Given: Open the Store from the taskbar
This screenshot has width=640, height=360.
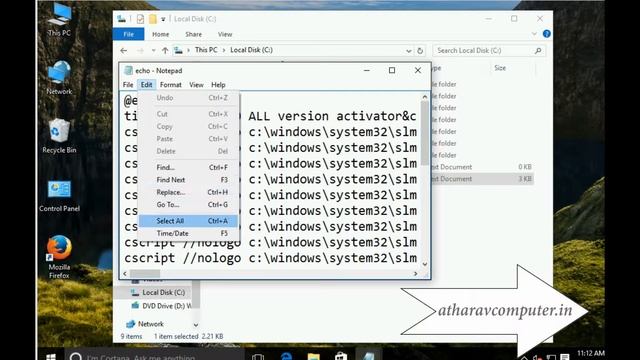Looking at the screenshot, I should tap(341, 356).
